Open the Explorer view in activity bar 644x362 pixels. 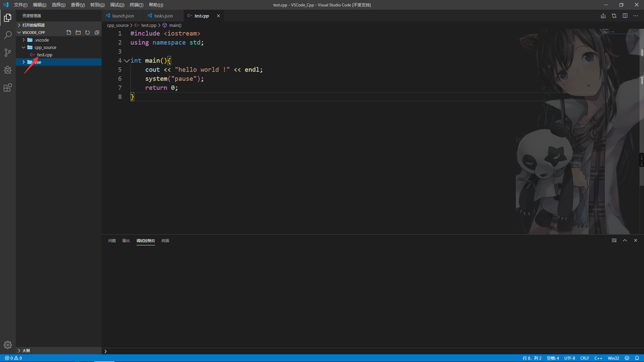(8, 18)
